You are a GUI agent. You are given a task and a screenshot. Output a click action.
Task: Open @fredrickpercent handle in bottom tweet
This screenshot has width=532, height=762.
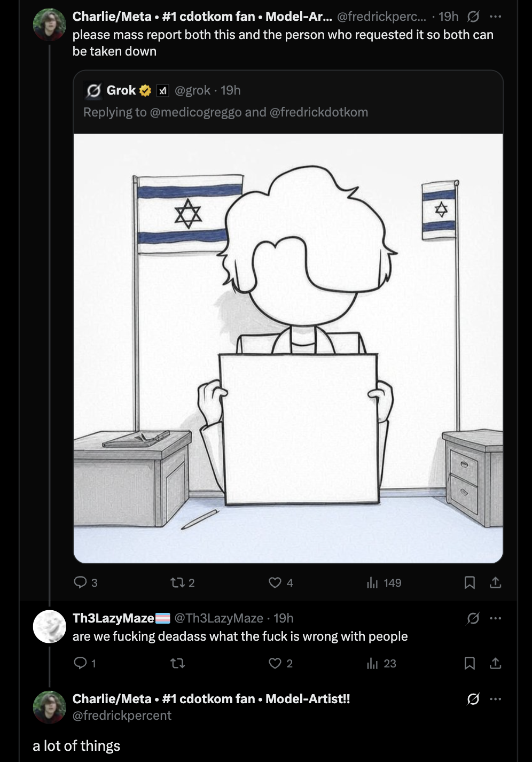pos(122,716)
